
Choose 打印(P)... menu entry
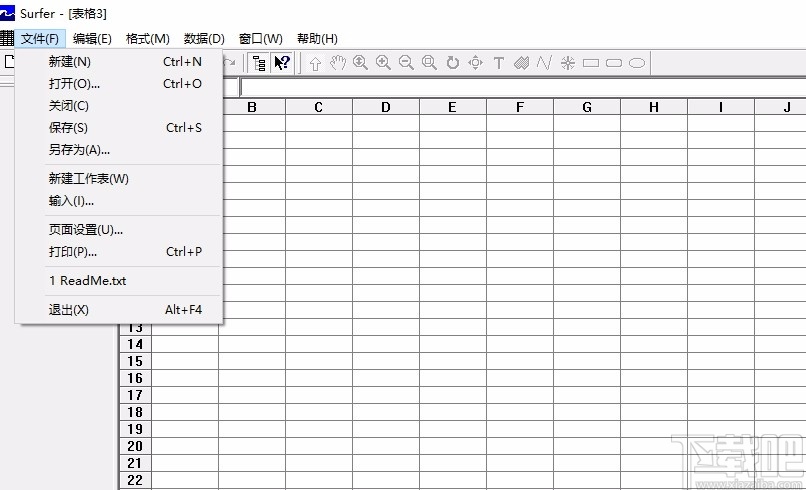119,252
